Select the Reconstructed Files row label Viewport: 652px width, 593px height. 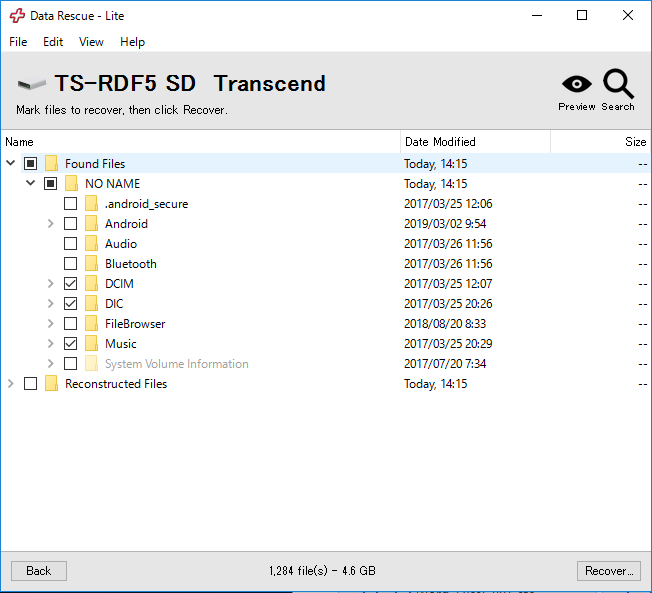(x=116, y=383)
